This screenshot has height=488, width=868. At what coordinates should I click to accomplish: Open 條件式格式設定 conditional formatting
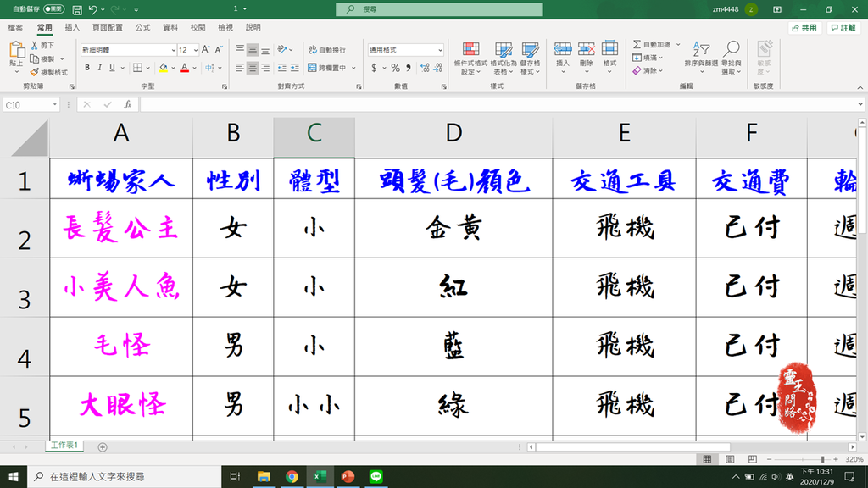[470, 58]
